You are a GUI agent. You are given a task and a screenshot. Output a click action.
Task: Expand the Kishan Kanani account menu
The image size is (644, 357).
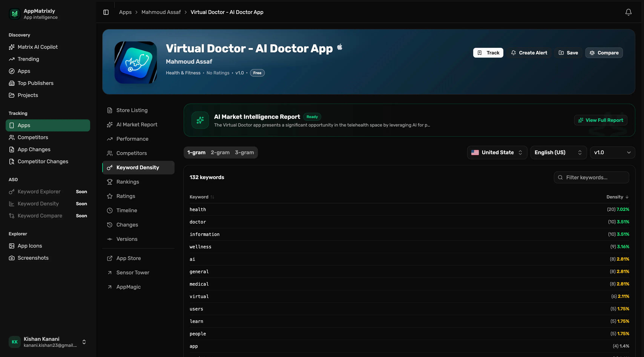pyautogui.click(x=48, y=342)
